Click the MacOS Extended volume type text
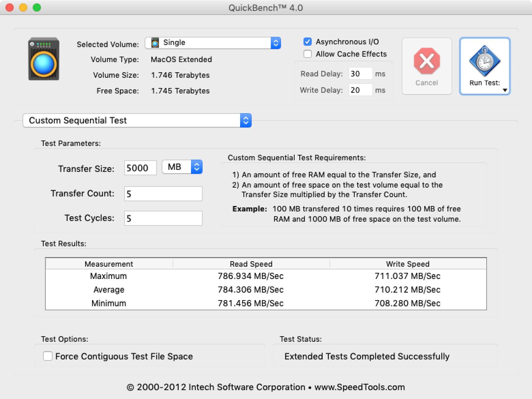Screen dimensions: 532x399 [x=181, y=59]
